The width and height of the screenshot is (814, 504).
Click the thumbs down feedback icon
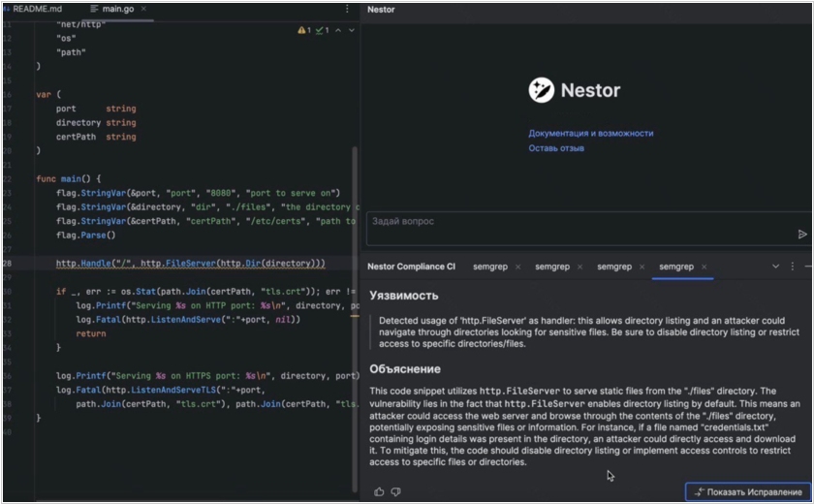coord(395,491)
